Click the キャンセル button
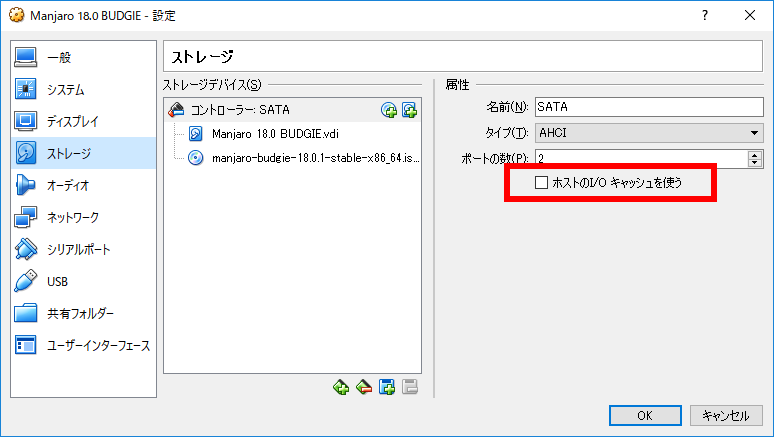The image size is (774, 437). tap(726, 416)
